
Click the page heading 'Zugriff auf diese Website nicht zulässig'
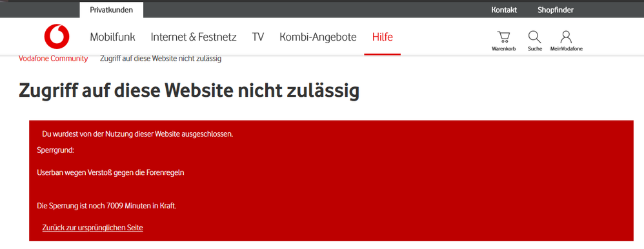click(189, 91)
